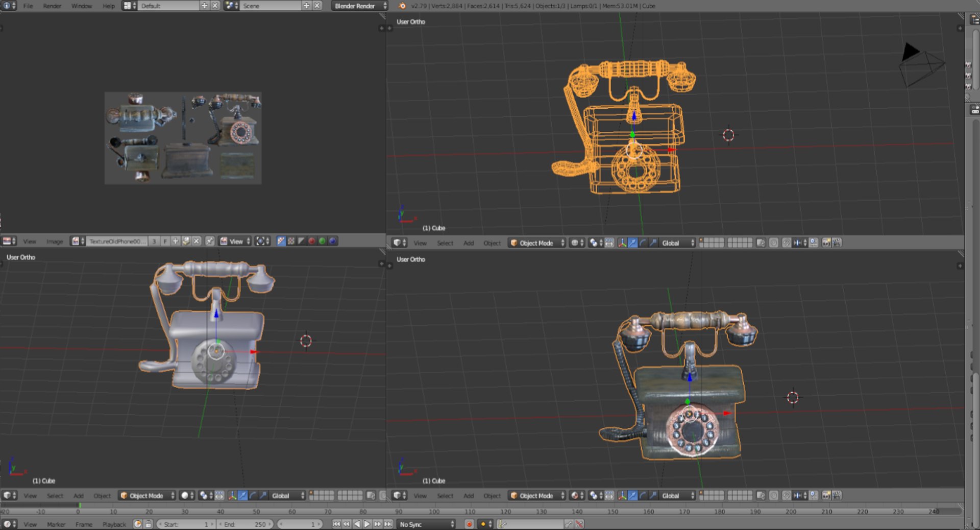This screenshot has width=980, height=530.
Task: Click the Scene name field in the top bar
Action: point(271,6)
